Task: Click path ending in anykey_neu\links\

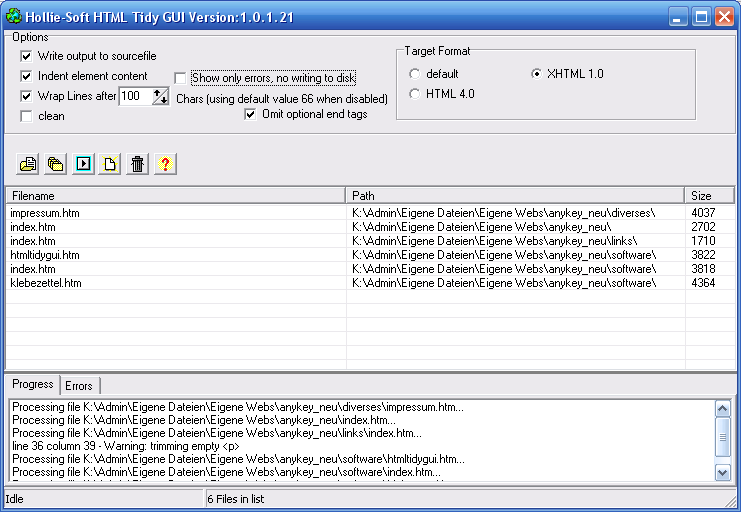Action: click(494, 241)
